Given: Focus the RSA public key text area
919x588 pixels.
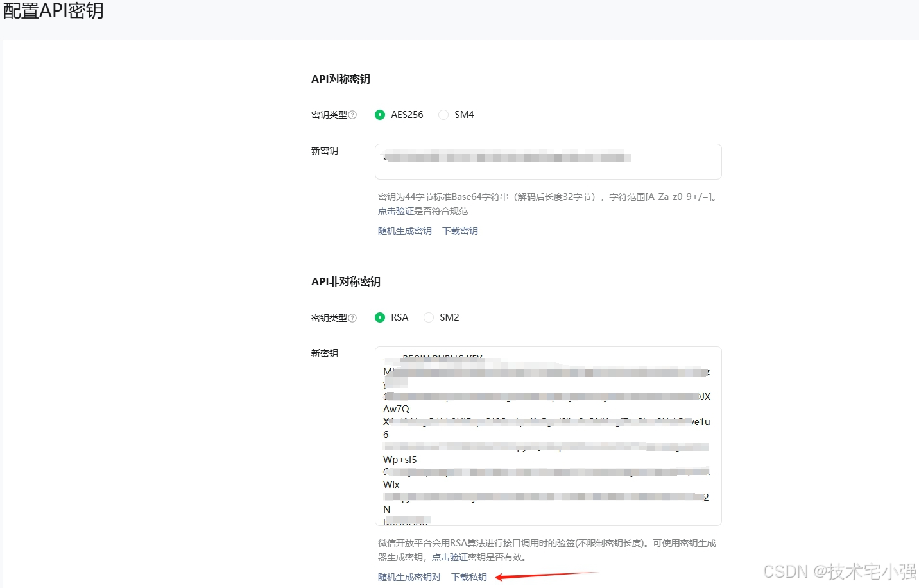Looking at the screenshot, I should pos(547,436).
